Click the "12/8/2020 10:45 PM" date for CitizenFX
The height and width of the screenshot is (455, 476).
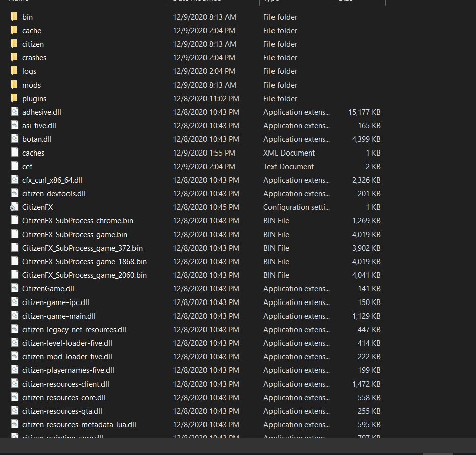(x=206, y=207)
